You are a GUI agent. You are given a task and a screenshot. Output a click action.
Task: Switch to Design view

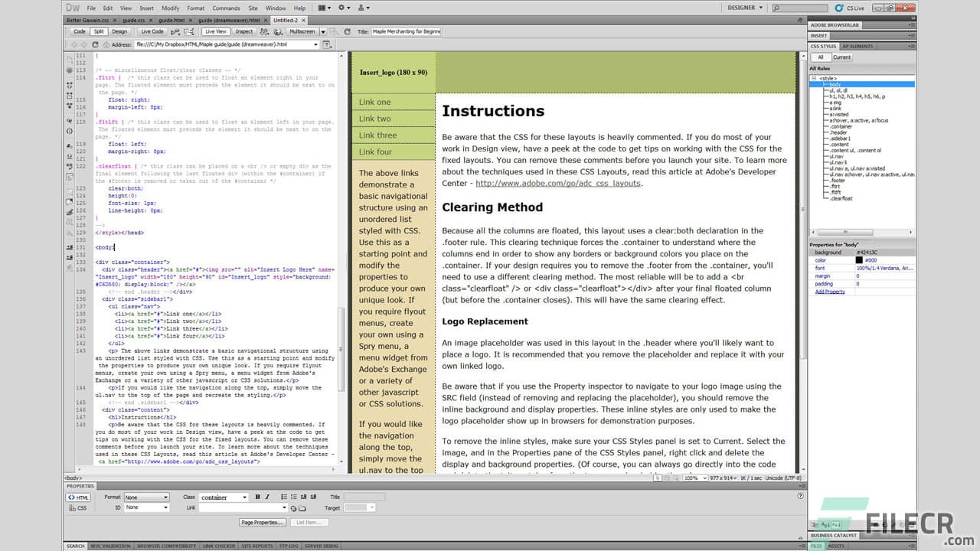pos(119,31)
